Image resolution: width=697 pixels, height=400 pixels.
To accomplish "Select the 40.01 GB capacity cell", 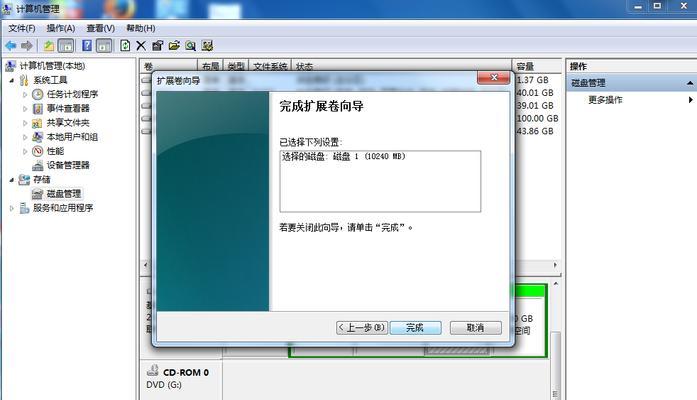I will click(535, 92).
